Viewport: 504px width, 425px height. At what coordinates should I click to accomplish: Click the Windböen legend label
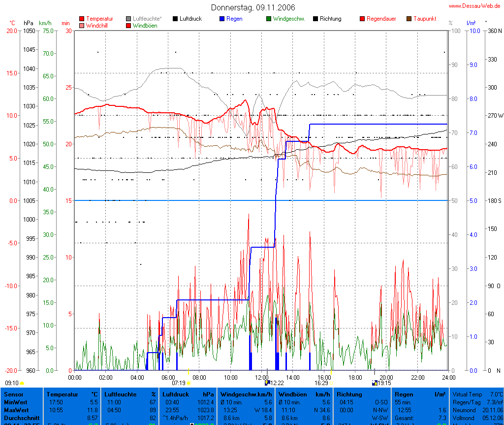click(x=145, y=25)
